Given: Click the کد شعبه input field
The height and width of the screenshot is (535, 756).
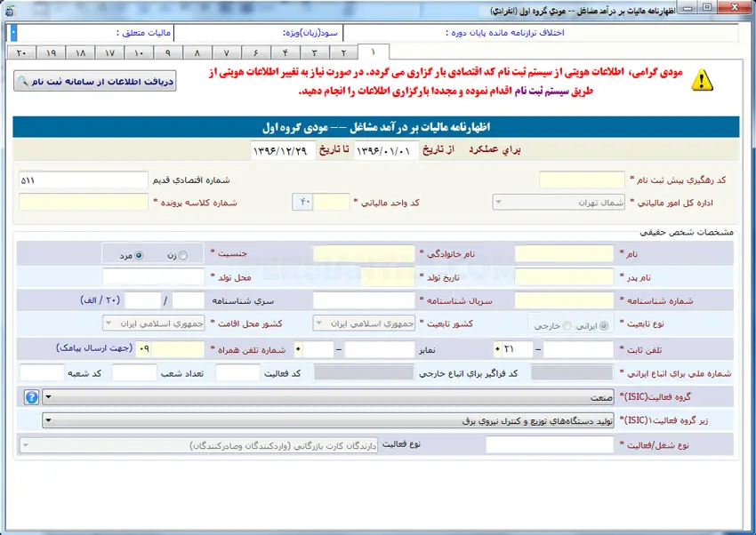Looking at the screenshot, I should [42, 372].
